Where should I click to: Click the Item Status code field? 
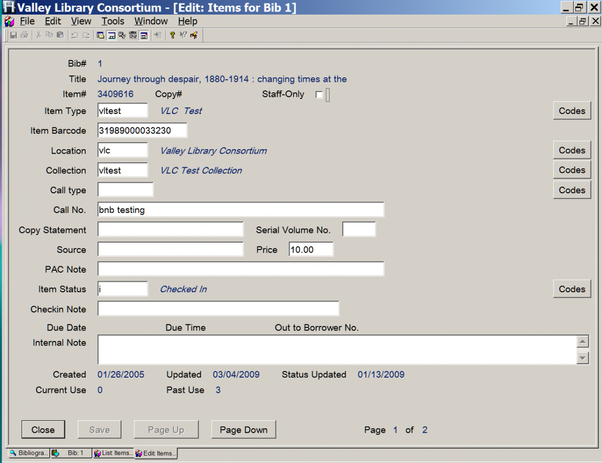(122, 289)
